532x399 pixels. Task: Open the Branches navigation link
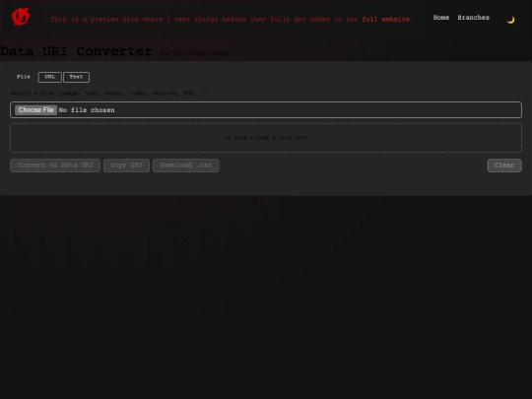click(x=473, y=18)
